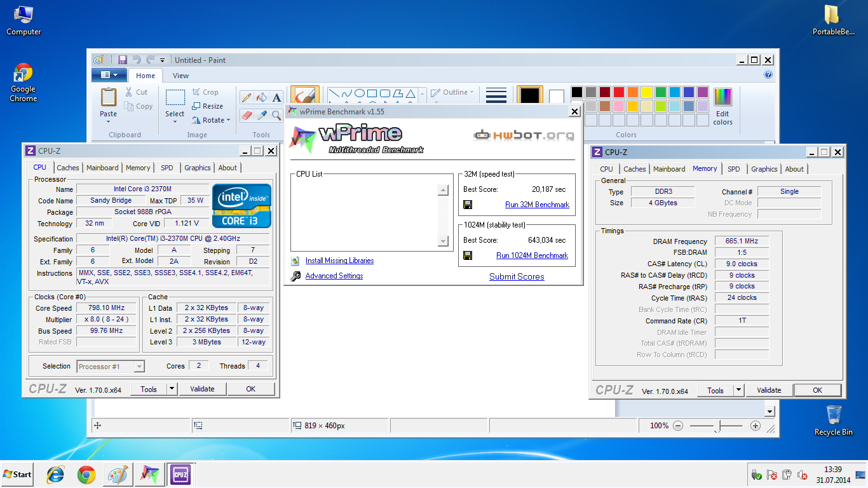This screenshot has height=488, width=868.
Task: Click the Paint Help question mark icon
Action: tap(768, 75)
